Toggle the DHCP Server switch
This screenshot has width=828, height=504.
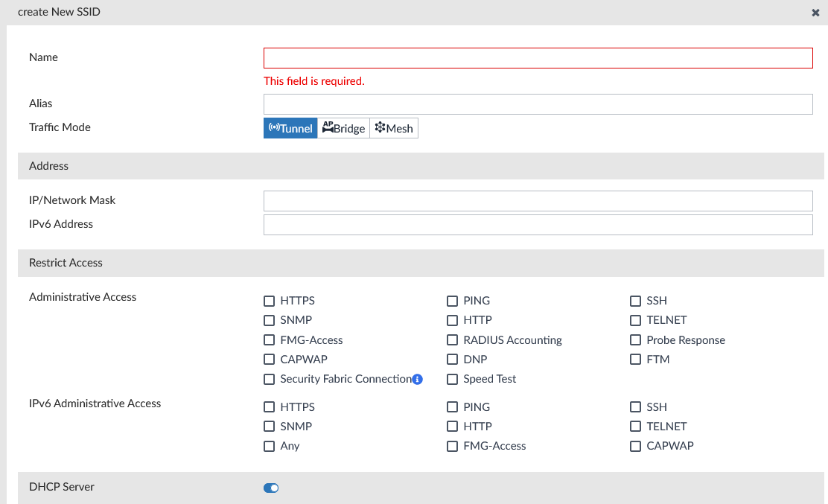point(271,488)
